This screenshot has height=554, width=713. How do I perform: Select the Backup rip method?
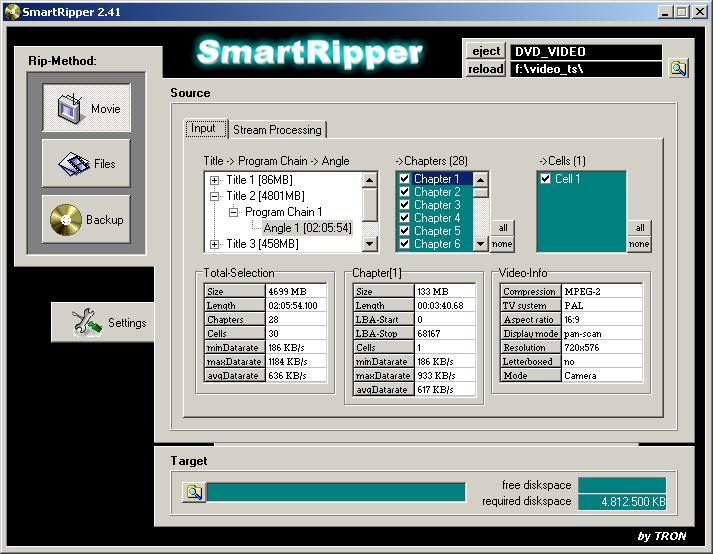click(x=86, y=218)
